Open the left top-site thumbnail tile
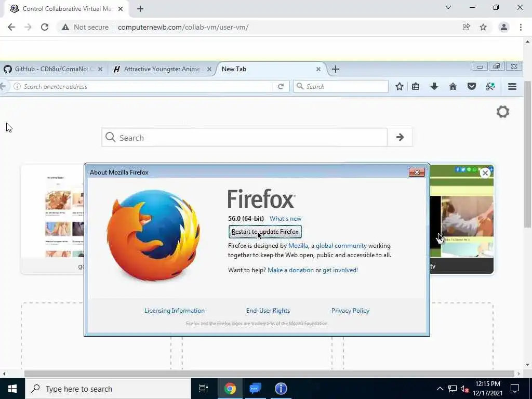532x399 pixels. click(52, 219)
